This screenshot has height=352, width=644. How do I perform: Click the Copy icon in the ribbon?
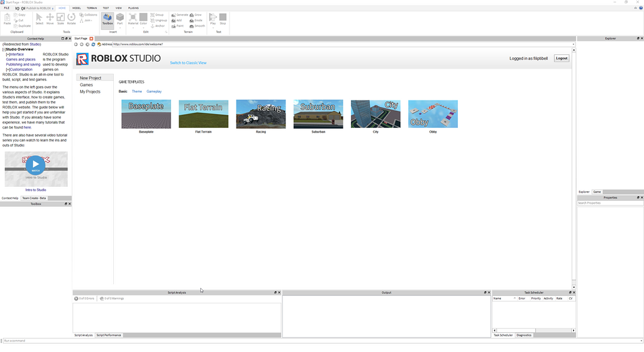click(19, 15)
